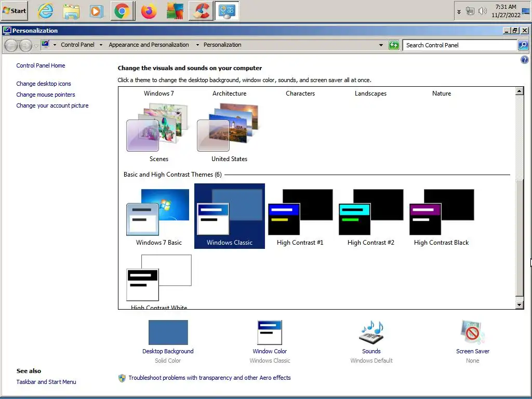Click the clock showing 7:31 AM

tap(506, 11)
